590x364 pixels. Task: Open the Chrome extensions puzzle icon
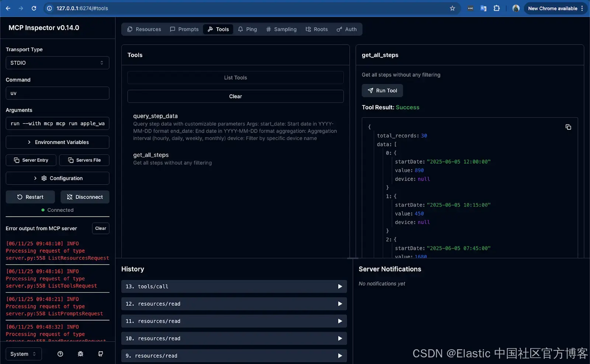[x=497, y=8]
